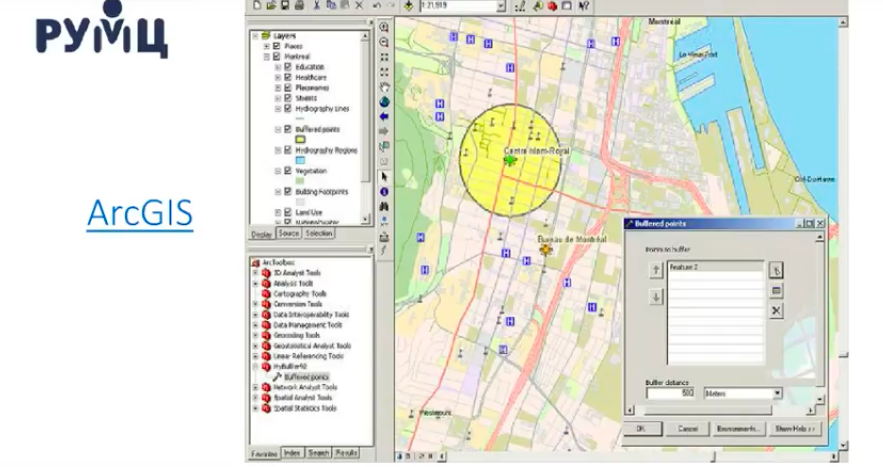The image size is (883, 467).
Task: Move Feature 2 down in list
Action: pos(655,297)
